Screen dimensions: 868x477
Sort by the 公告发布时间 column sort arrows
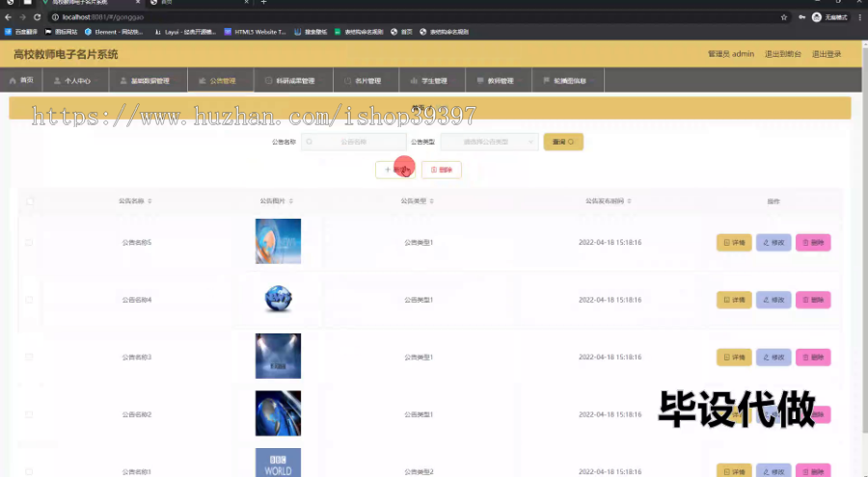(630, 200)
